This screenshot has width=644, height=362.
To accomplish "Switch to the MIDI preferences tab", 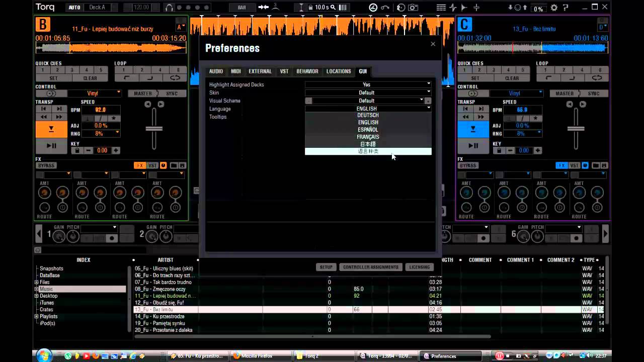I will tap(236, 71).
